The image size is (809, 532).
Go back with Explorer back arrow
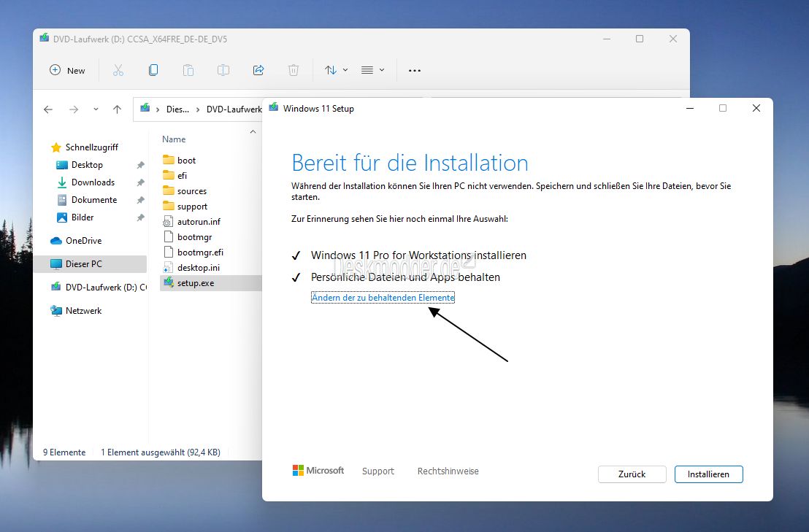(x=48, y=109)
